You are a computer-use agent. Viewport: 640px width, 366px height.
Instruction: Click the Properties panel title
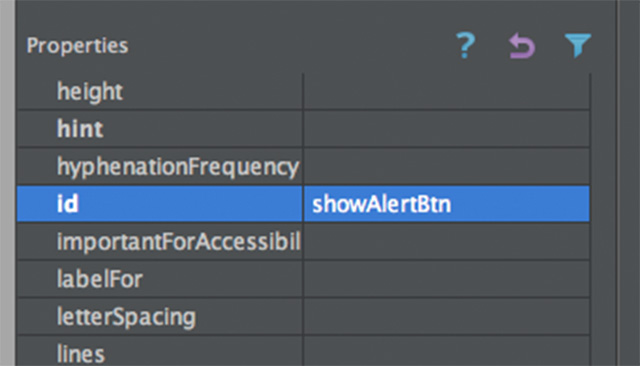click(x=77, y=46)
